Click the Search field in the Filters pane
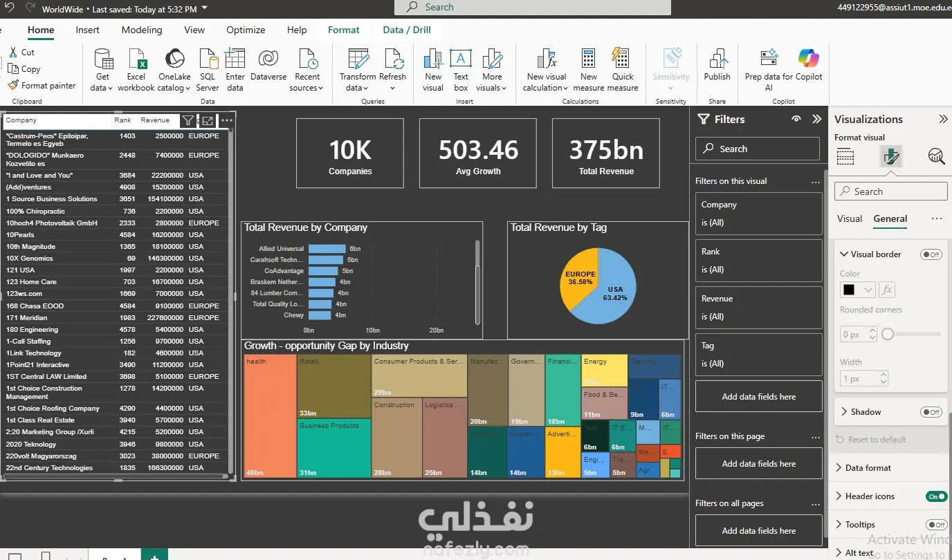This screenshot has width=952, height=560. (x=758, y=149)
